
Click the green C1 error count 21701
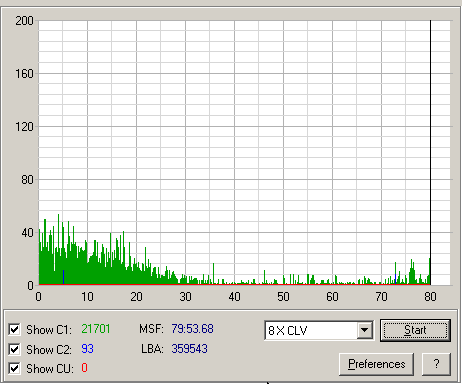(96, 329)
